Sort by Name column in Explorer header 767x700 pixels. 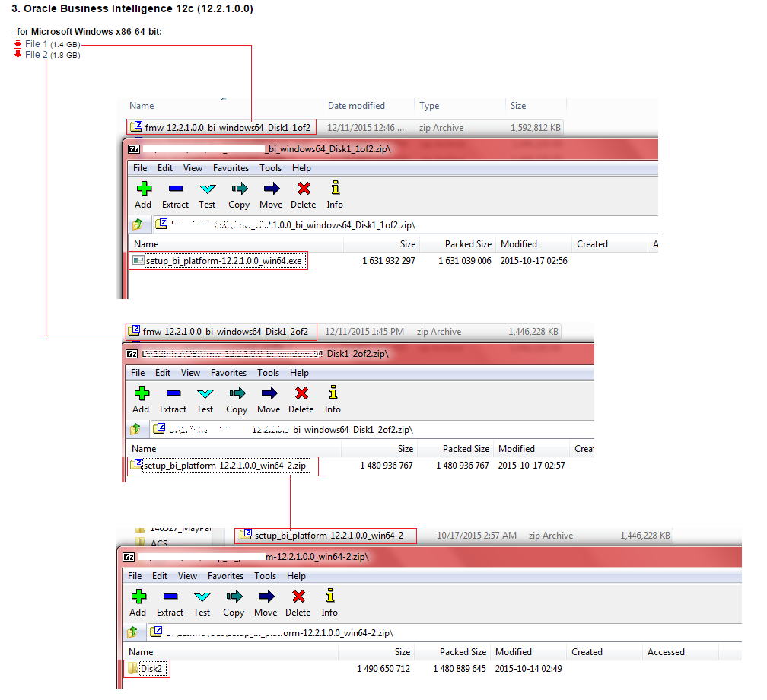click(142, 106)
